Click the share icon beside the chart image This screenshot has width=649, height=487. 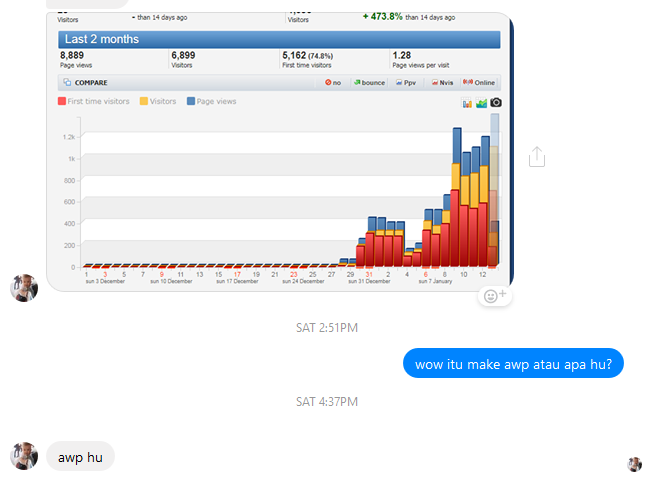point(536,157)
